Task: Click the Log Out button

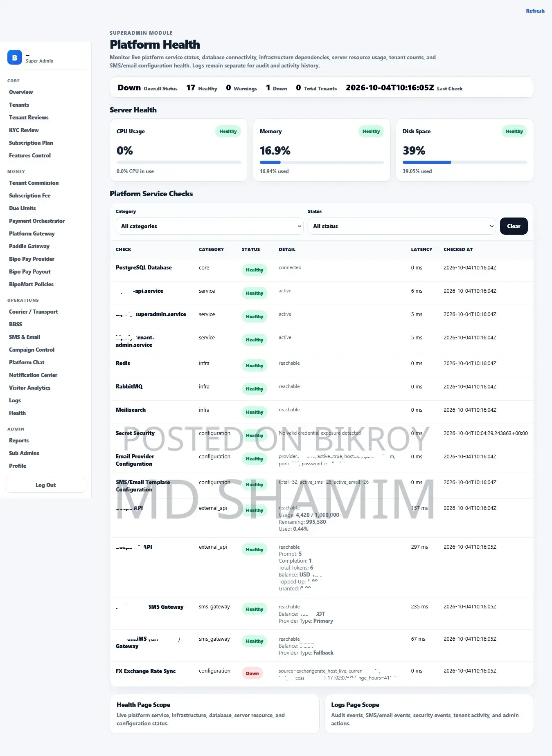Action: pyautogui.click(x=45, y=485)
